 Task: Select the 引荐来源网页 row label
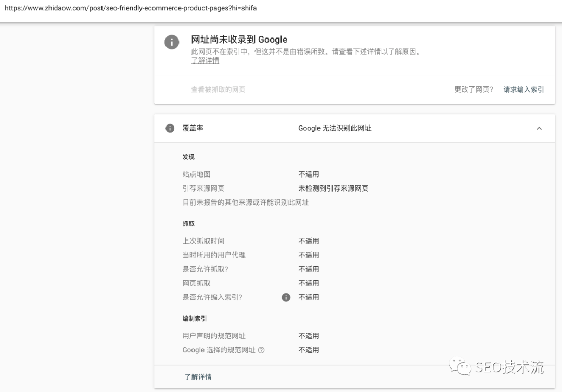pos(203,188)
